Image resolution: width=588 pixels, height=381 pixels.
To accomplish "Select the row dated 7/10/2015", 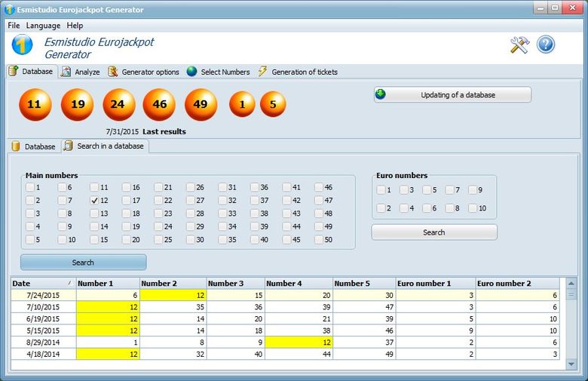I will tap(285, 307).
